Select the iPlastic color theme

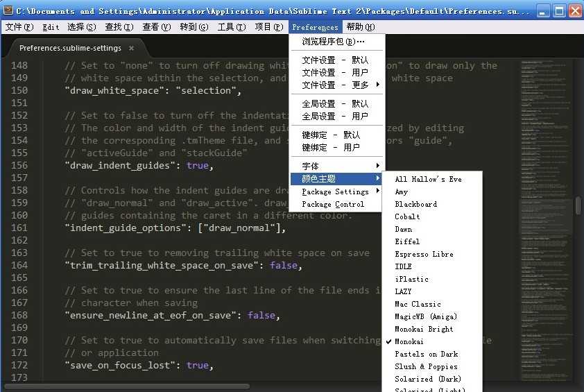pyautogui.click(x=432, y=279)
